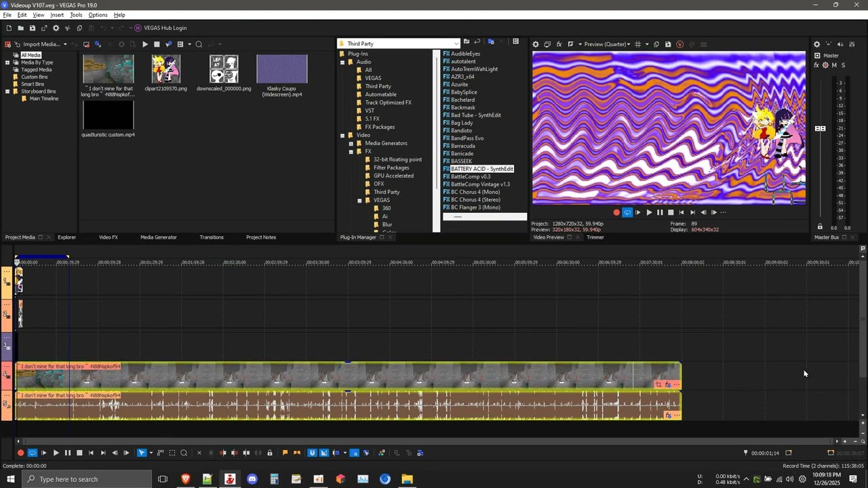
Task: Toggle Master fader lock padlock
Action: click(820, 226)
